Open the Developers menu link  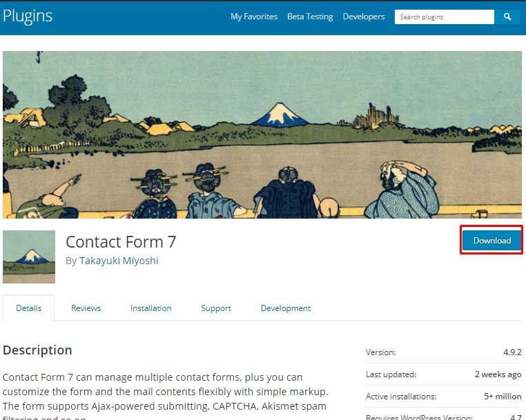pos(364,17)
